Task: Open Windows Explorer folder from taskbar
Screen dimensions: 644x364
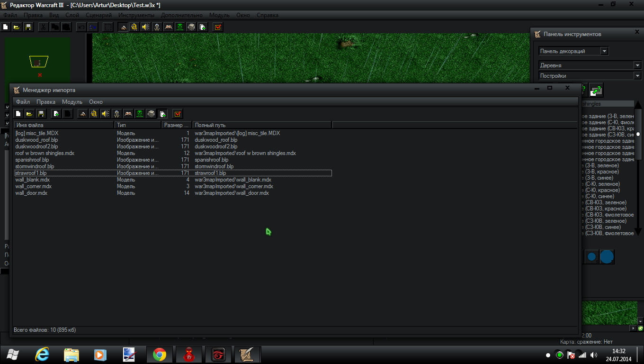Action: [72, 355]
